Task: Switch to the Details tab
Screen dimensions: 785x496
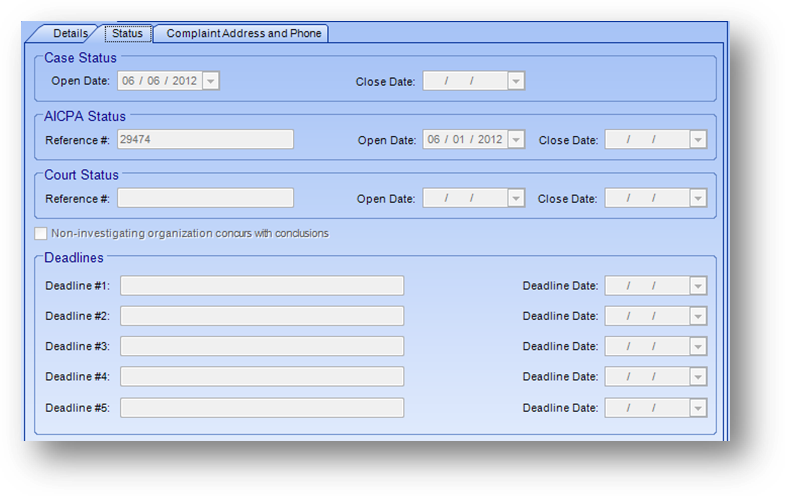Action: click(x=70, y=34)
